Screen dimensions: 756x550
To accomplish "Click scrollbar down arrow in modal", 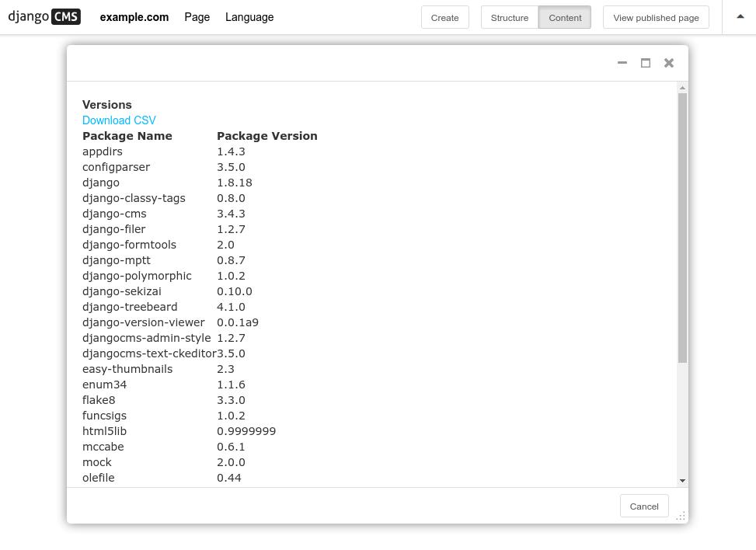I will 682,481.
